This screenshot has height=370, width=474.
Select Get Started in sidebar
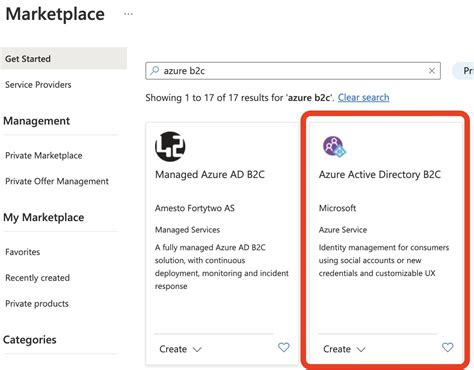tap(63, 58)
